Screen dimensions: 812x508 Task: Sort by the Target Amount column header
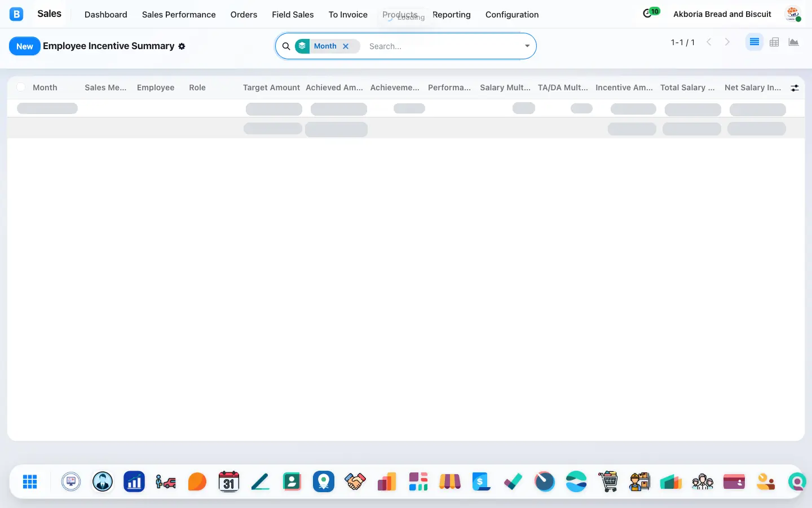[271, 87]
